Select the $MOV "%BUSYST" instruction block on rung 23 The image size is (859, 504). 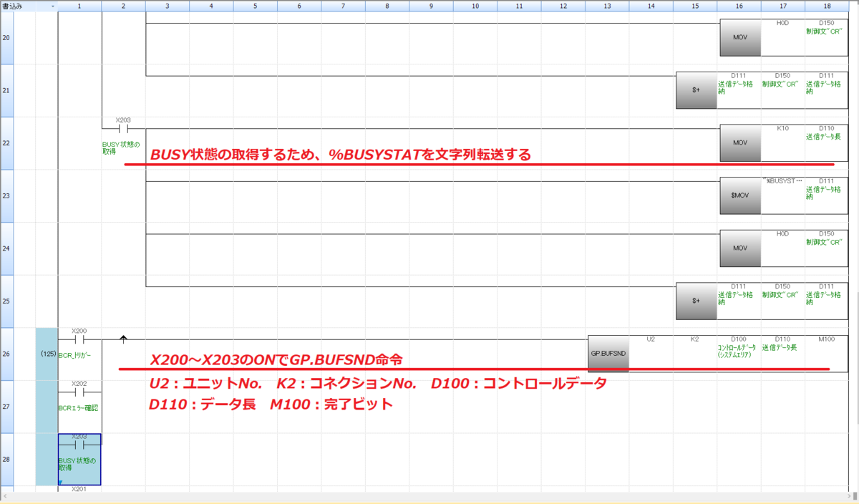(739, 195)
